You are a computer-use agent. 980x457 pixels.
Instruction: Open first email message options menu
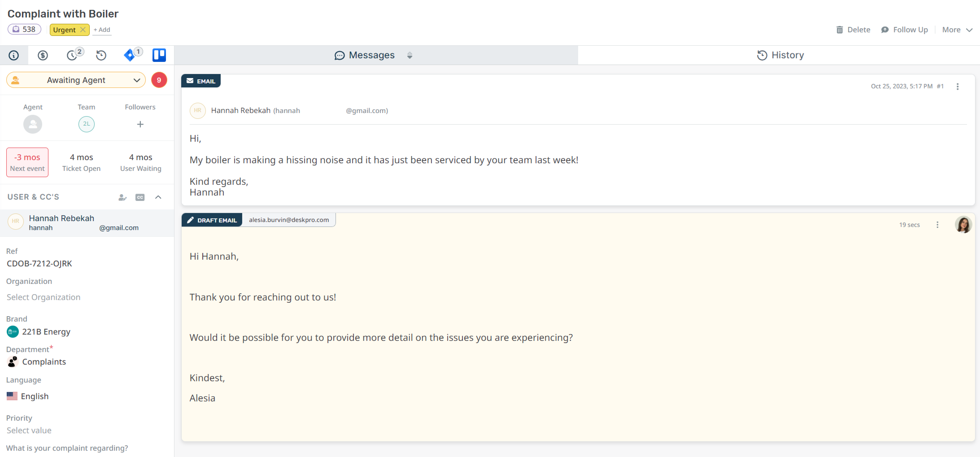pyautogui.click(x=957, y=86)
